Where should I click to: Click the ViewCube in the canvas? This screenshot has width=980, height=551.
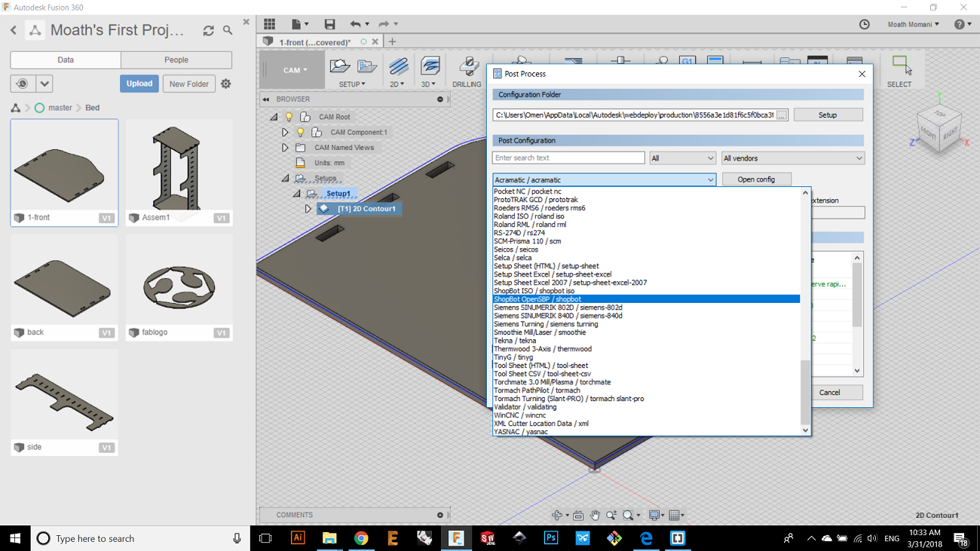click(939, 130)
